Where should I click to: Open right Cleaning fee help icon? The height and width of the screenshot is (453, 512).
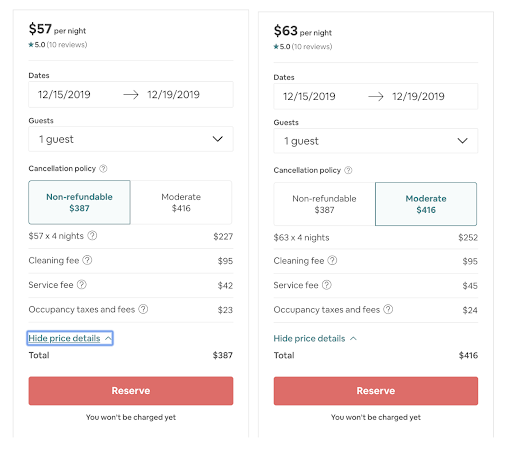(332, 260)
